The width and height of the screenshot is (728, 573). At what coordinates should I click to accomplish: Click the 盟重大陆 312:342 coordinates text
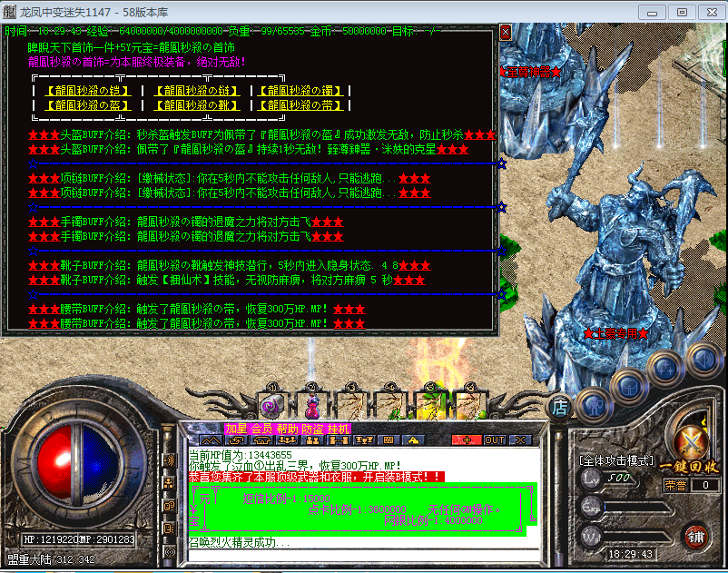pyautogui.click(x=51, y=559)
